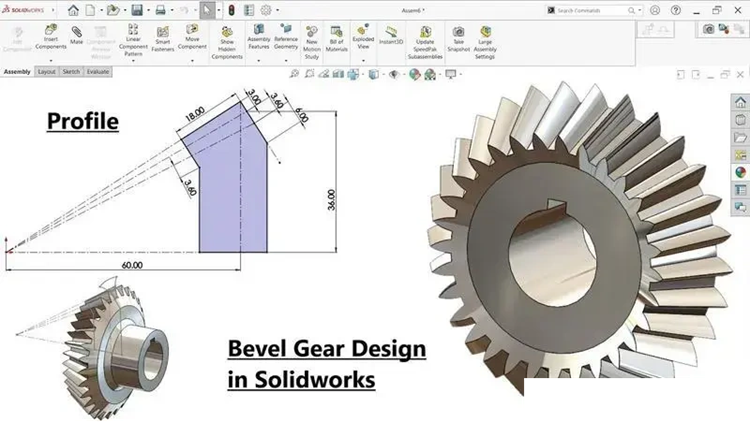
Task: Expand the Save dropdown arrow
Action: coord(148,10)
